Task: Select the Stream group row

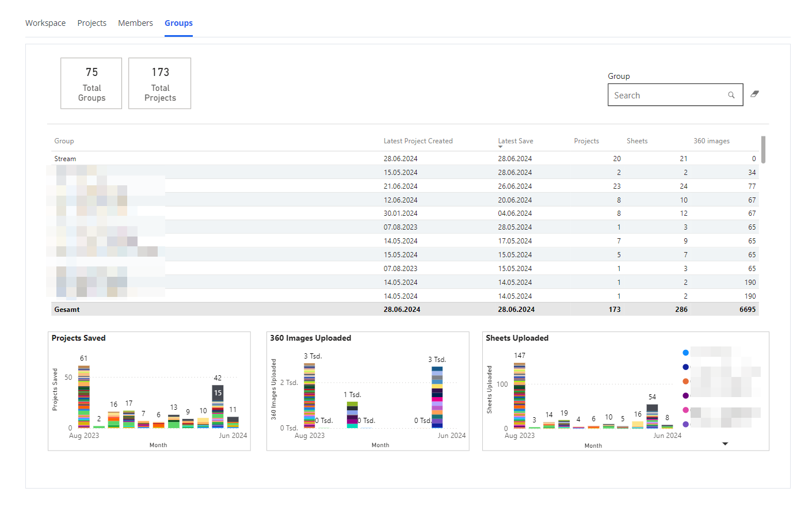Action: tap(65, 159)
